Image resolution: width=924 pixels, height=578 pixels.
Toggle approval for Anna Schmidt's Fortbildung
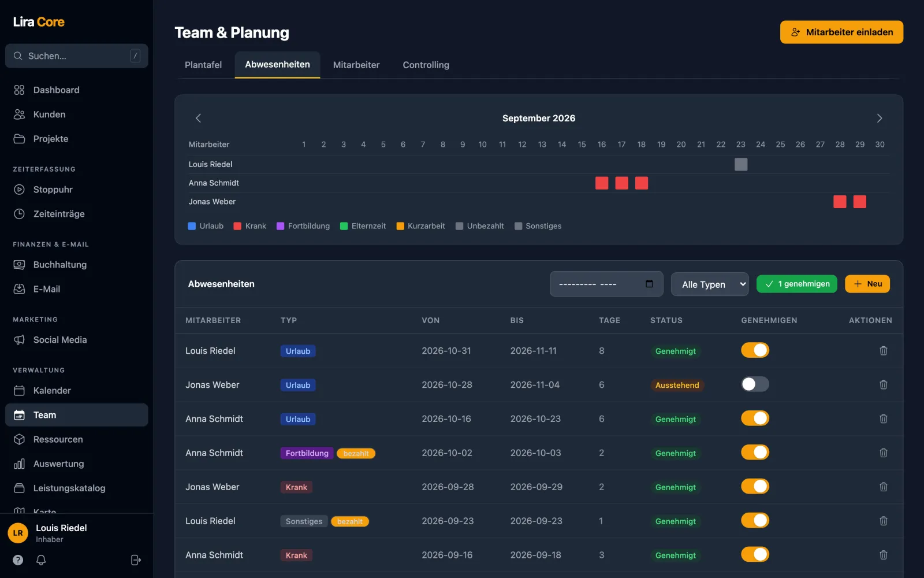[x=755, y=453]
